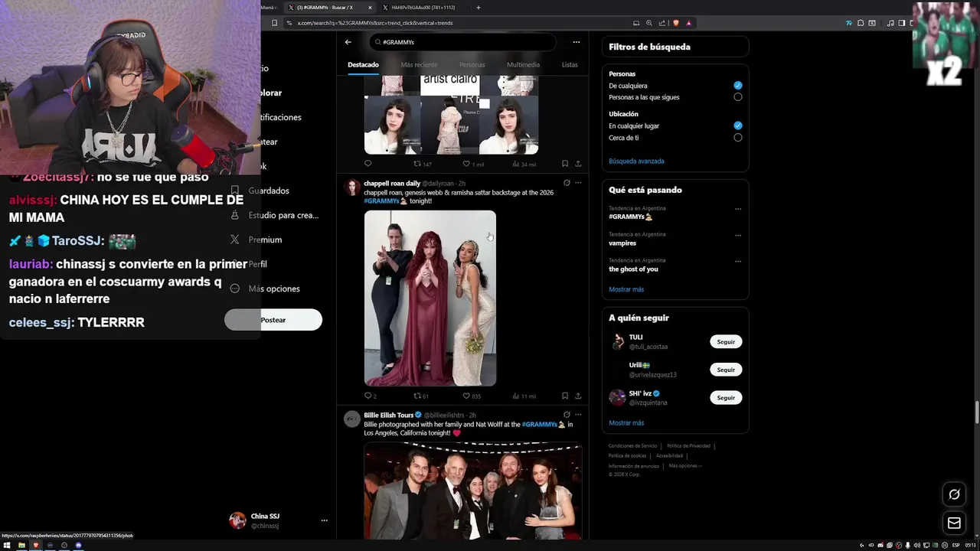980x551 pixels.
Task: Bookmark the chappell roan daily post
Action: [x=565, y=396]
